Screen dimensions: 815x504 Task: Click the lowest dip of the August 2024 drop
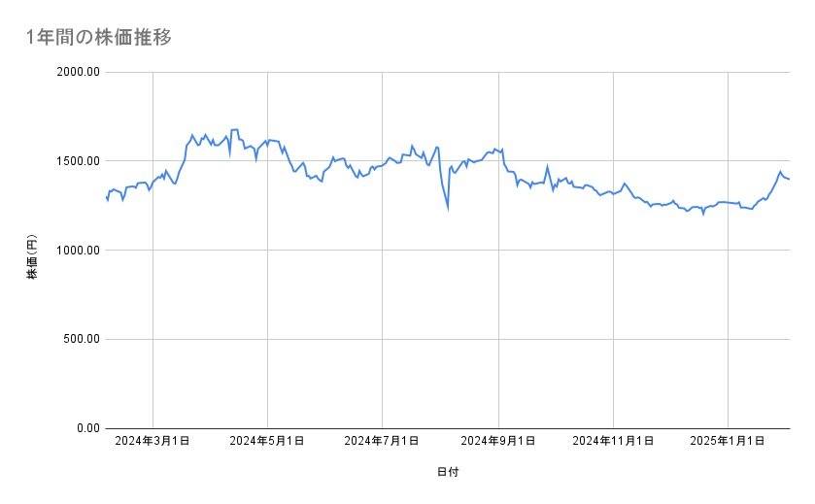click(448, 207)
